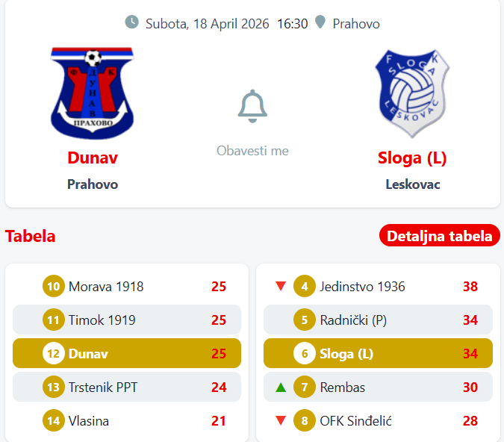This screenshot has height=442, width=504.
Task: Open the Sloga (L) team name link
Action: click(x=412, y=158)
